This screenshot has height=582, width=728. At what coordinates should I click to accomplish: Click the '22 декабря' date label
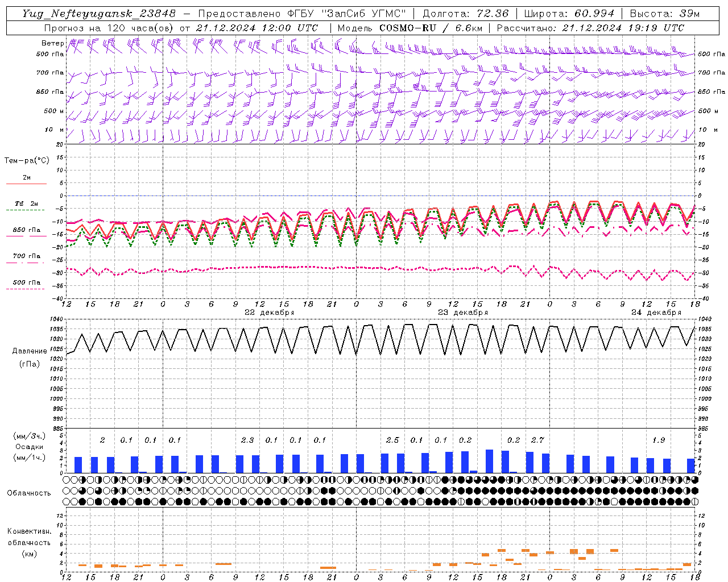pyautogui.click(x=270, y=313)
